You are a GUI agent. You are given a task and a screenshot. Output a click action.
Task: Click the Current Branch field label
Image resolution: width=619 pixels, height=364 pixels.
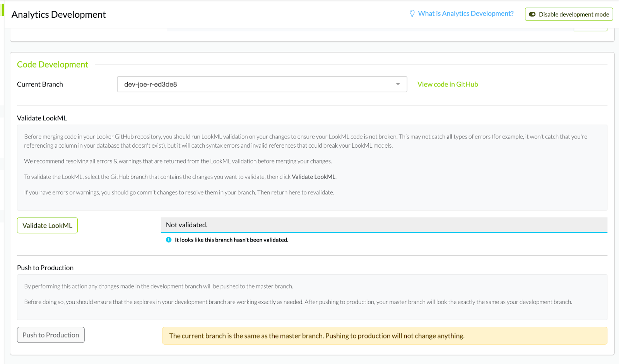click(x=40, y=84)
